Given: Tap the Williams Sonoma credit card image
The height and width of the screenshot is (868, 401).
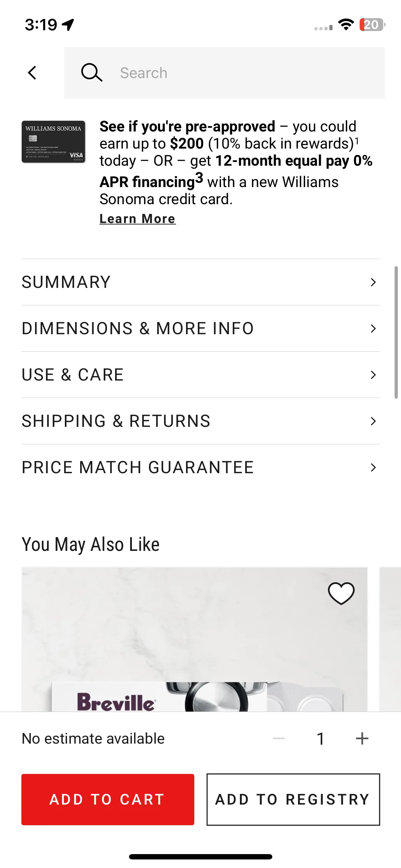Looking at the screenshot, I should point(53,142).
